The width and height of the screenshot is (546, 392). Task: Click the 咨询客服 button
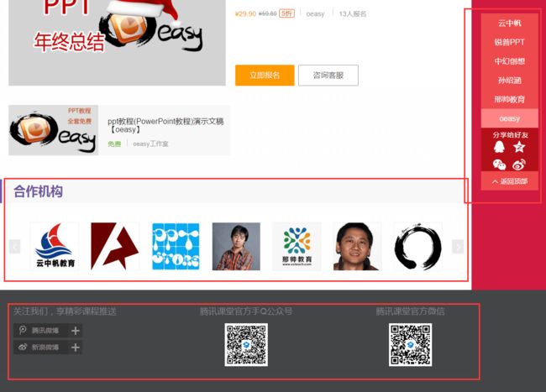[x=328, y=76]
